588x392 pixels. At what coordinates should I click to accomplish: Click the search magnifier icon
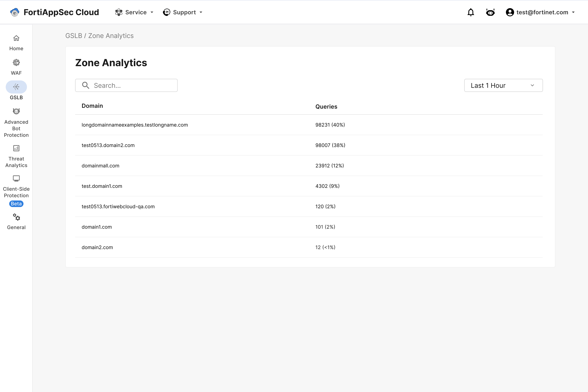click(86, 86)
